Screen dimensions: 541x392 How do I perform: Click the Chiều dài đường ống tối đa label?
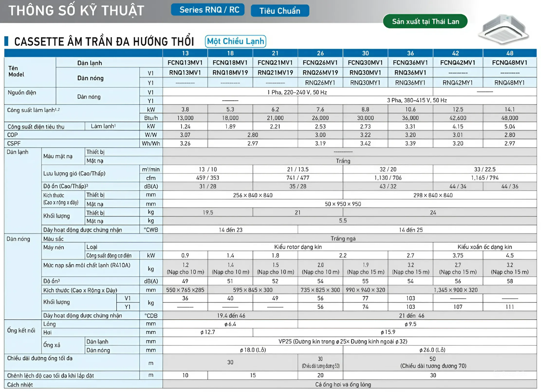pos(40,358)
